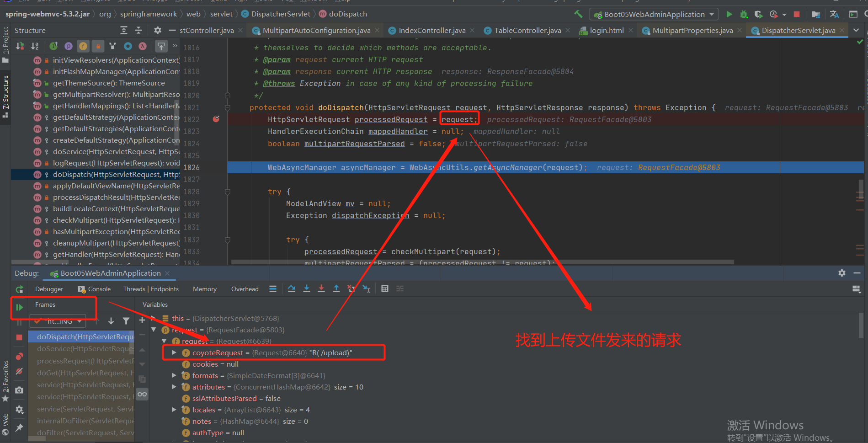This screenshot has width=868, height=443.
Task: Open the thread selector dropdown in Frames
Action: pos(59,321)
